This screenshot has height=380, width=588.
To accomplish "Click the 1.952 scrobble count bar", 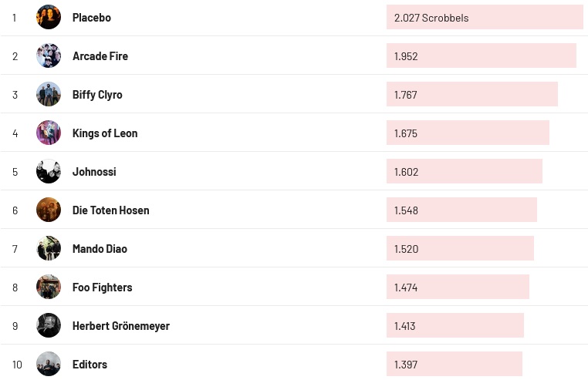I will click(x=482, y=55).
